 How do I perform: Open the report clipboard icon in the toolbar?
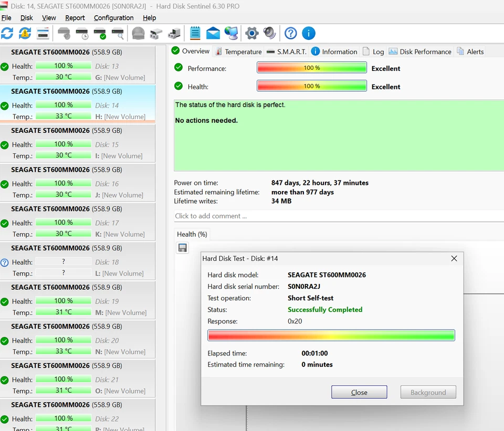tap(195, 33)
